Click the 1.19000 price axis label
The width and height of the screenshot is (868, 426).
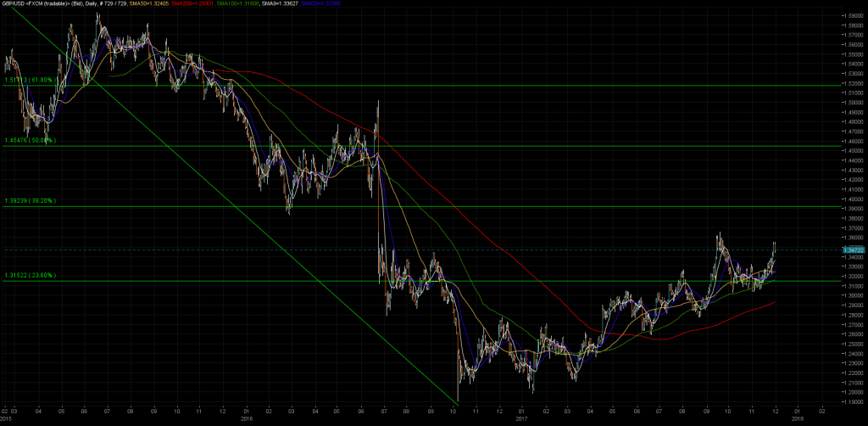click(853, 401)
